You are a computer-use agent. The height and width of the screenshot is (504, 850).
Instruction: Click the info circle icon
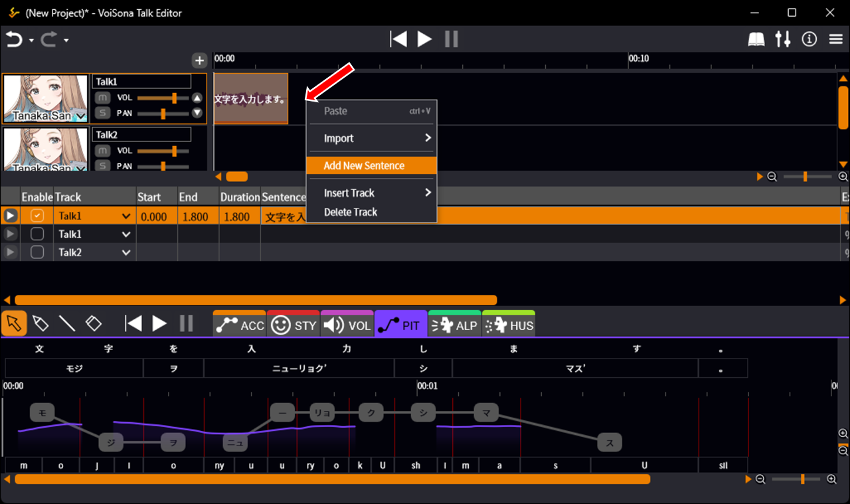(x=809, y=39)
